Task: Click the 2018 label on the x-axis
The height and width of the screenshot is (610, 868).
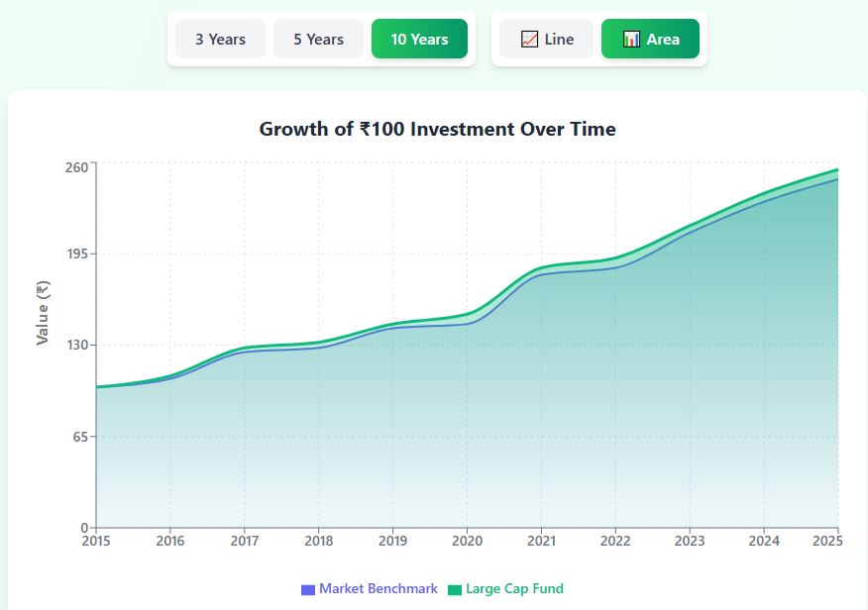Action: 318,541
